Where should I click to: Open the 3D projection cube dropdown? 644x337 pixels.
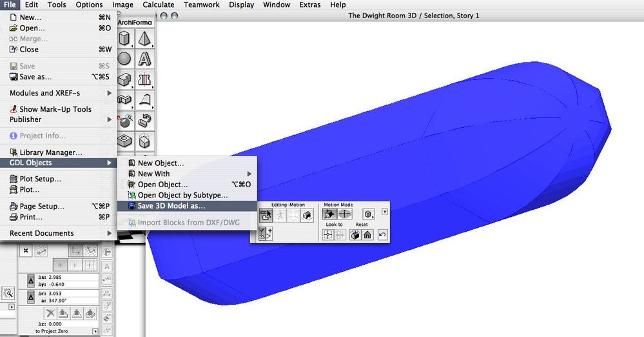pos(368,214)
